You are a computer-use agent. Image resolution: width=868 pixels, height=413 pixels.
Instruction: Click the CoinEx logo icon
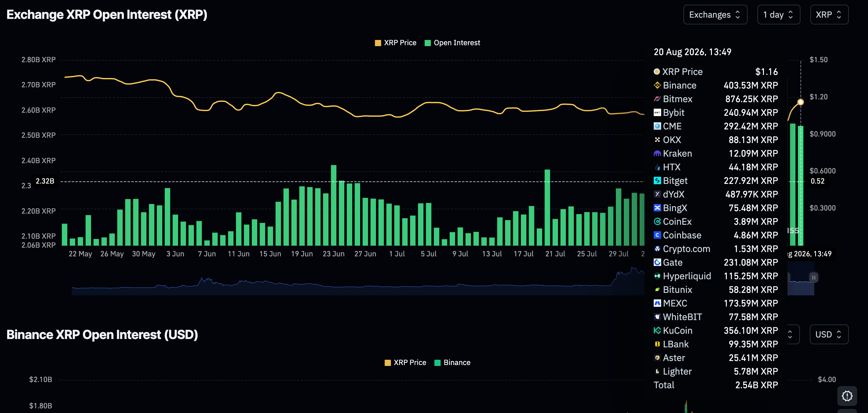pos(657,222)
